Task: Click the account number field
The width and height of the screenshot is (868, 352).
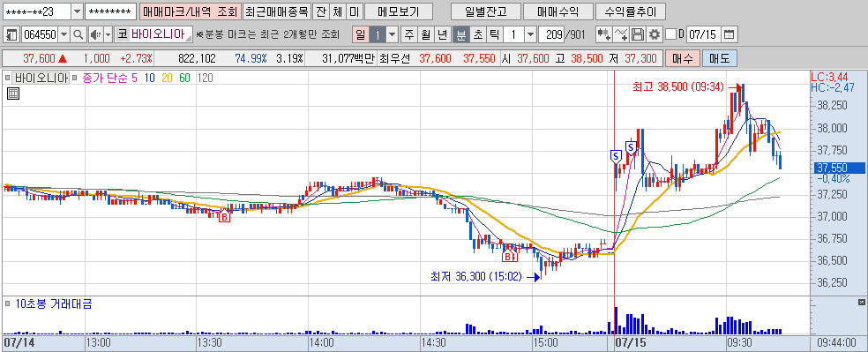Action: 36,11
